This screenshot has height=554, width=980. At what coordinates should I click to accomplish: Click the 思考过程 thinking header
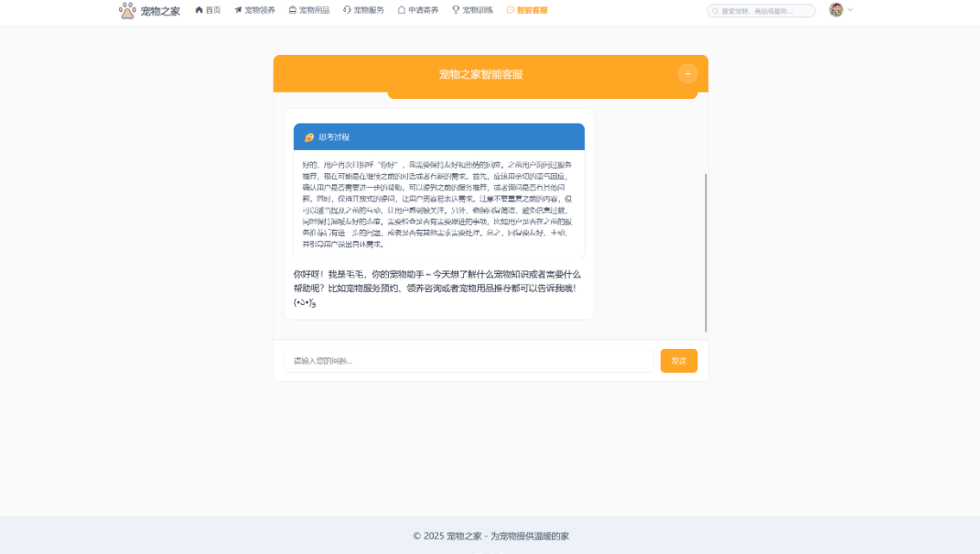click(438, 137)
